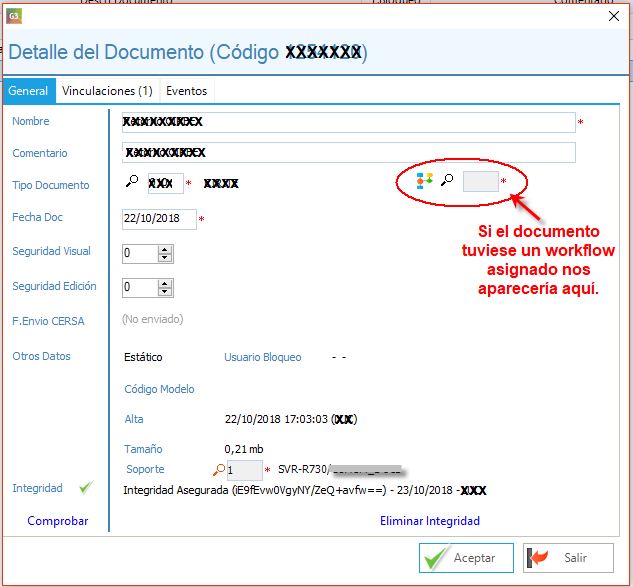Screen dimensions: 633x587
Task: Click the Soporte orange search magnifier
Action: pyautogui.click(x=219, y=470)
